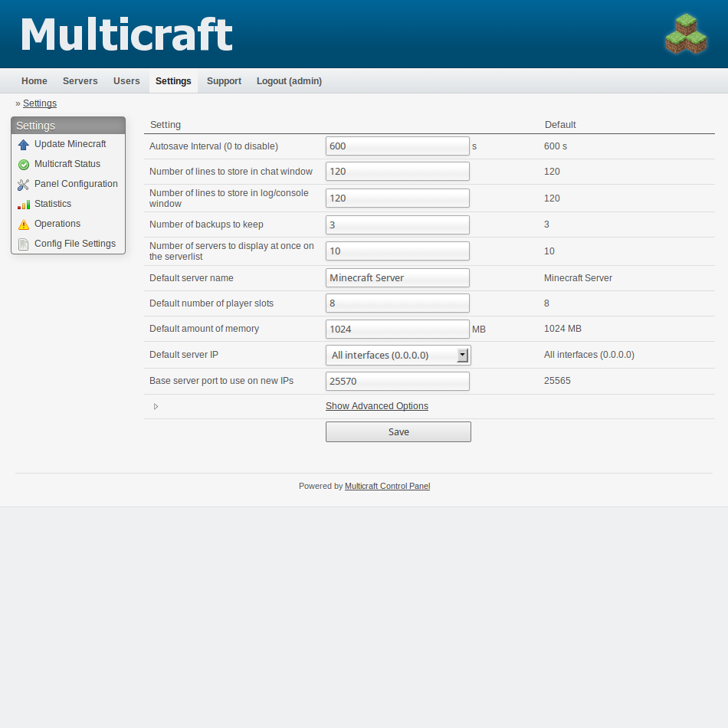Viewport: 728px width, 728px height.
Task: Go to the Servers menu tab
Action: (x=80, y=81)
